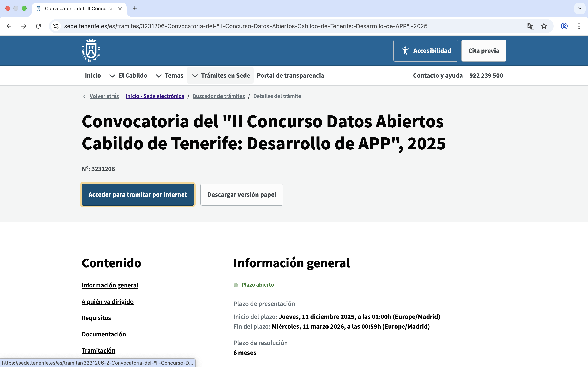Open Google Translate in the address bar
The height and width of the screenshot is (367, 588).
click(531, 26)
